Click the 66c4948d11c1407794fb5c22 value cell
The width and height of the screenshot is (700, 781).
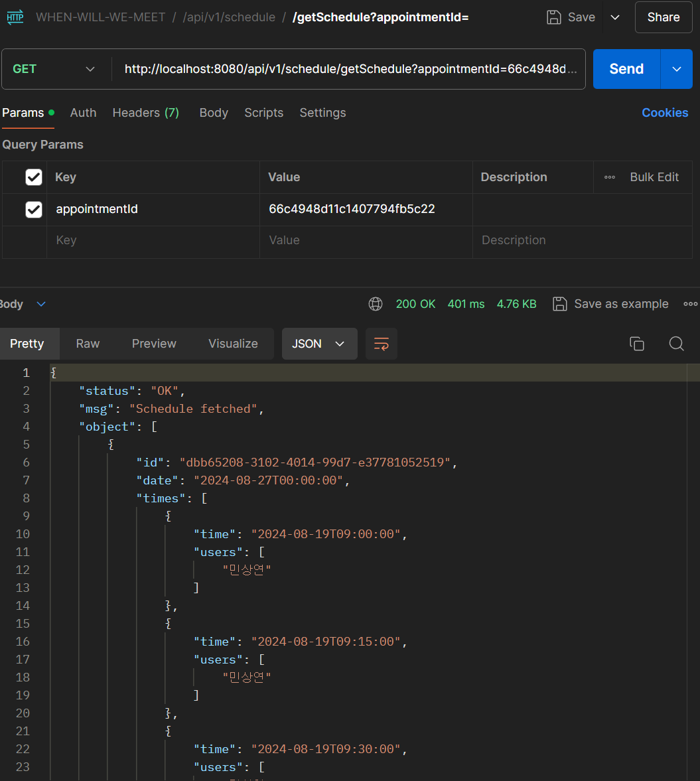[366, 209]
